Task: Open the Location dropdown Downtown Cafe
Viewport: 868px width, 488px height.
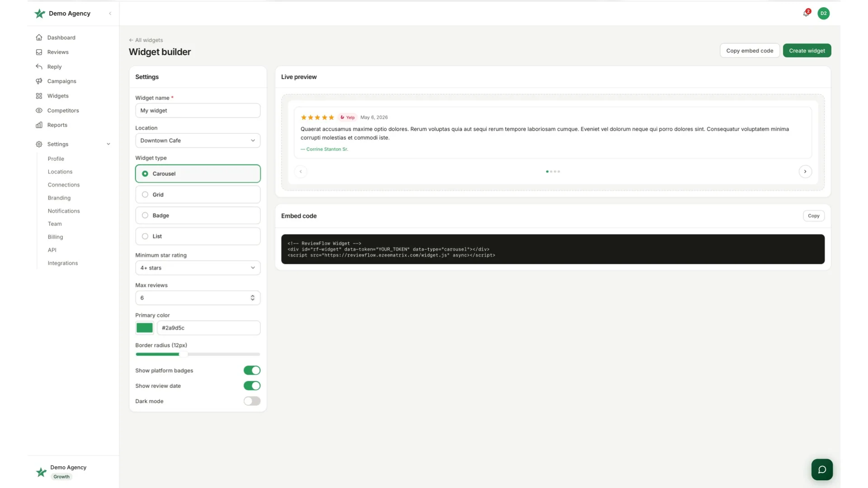Action: point(198,141)
